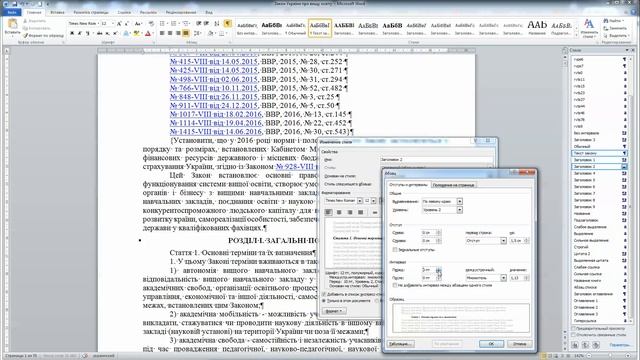Viewport: 640px width, 360px height.
Task: Click the New Style icon in Styles pane
Action: pyautogui.click(x=575, y=345)
